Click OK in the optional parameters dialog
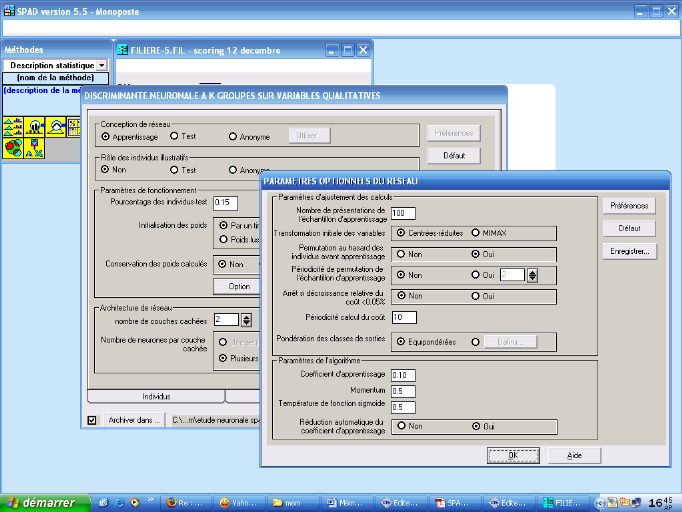The image size is (682, 512). 513,455
